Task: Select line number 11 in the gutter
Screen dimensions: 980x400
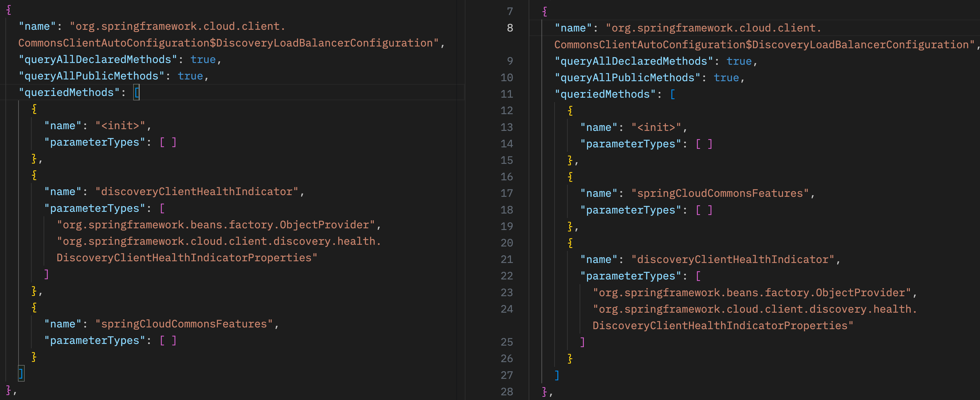Action: coord(507,94)
